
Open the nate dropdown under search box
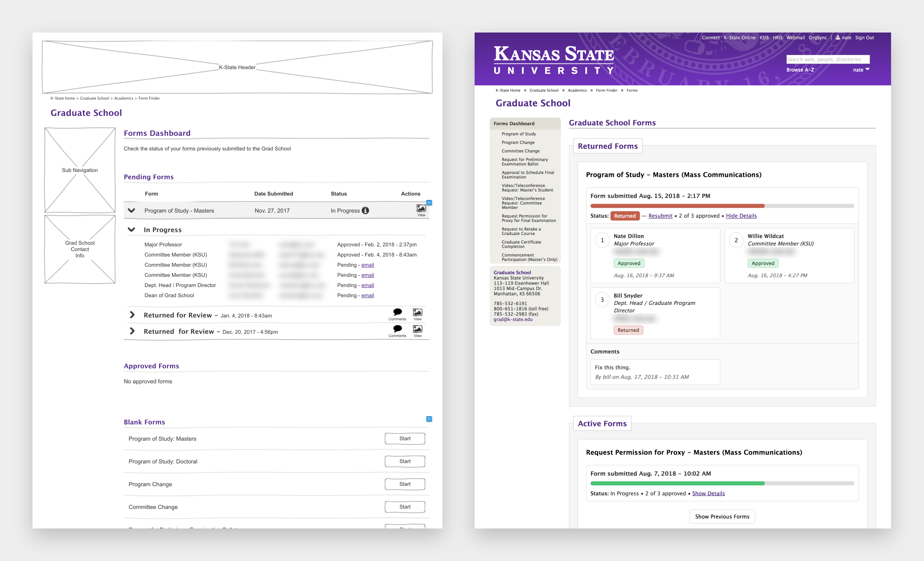[x=861, y=70]
